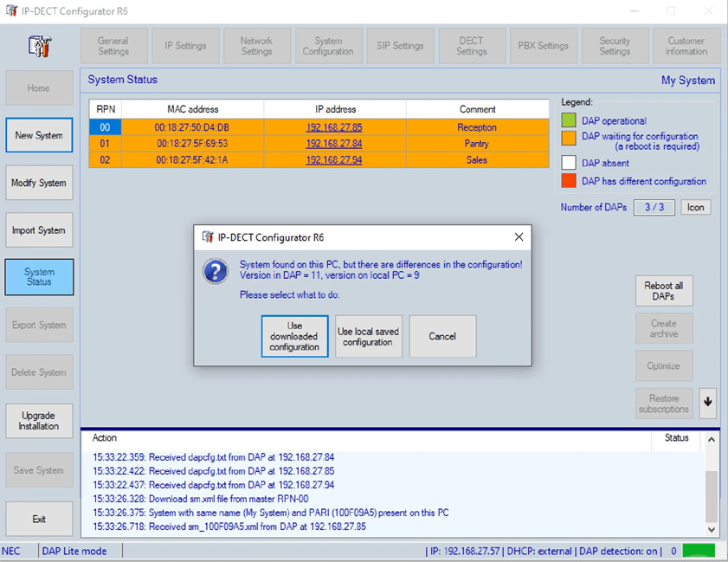Choose Use downloaded configuration
The width and height of the screenshot is (728, 562).
tap(295, 336)
